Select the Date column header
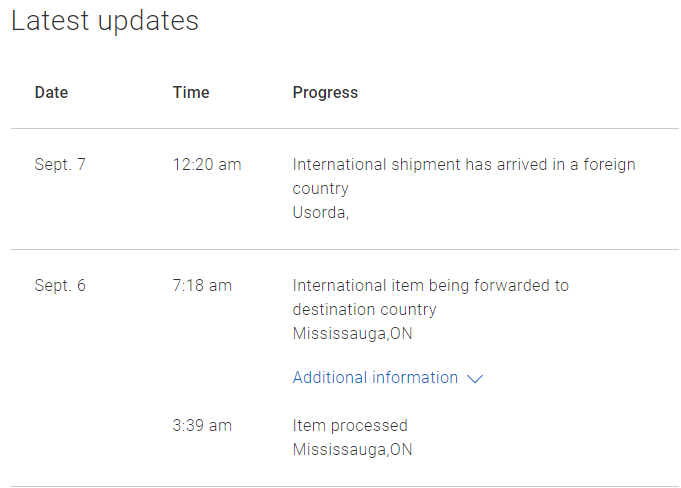The height and width of the screenshot is (488, 681). pyautogui.click(x=51, y=93)
